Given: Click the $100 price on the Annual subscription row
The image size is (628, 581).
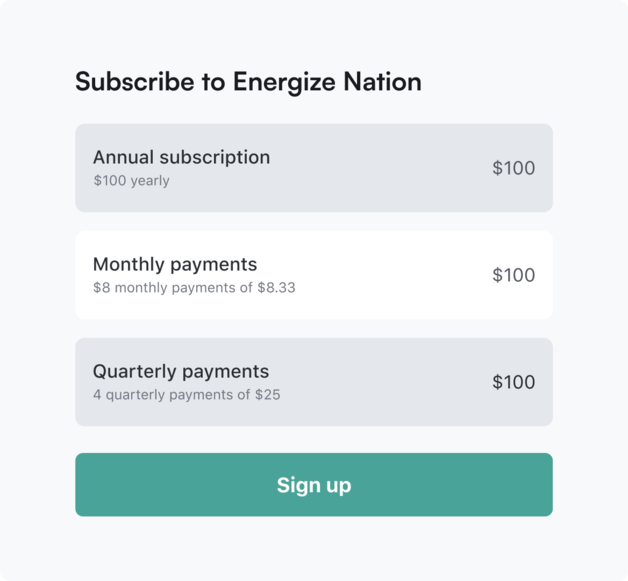Looking at the screenshot, I should (514, 168).
